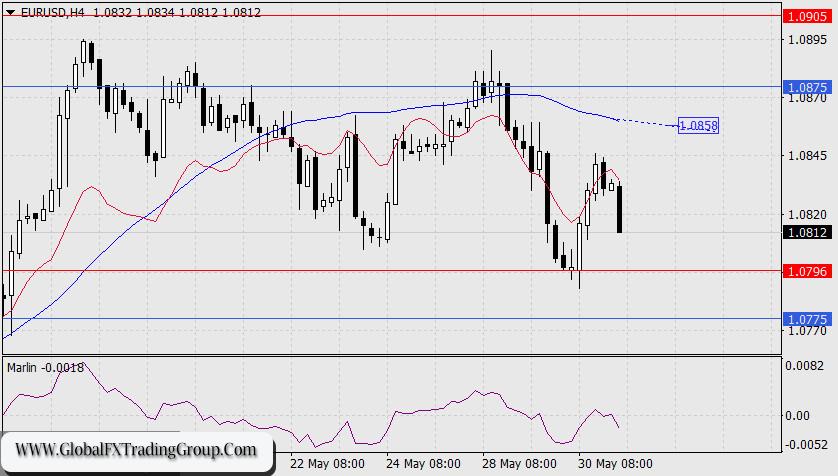Viewport: 838px width, 476px height.
Task: Select the 1.0796 red support level label
Action: [x=808, y=271]
